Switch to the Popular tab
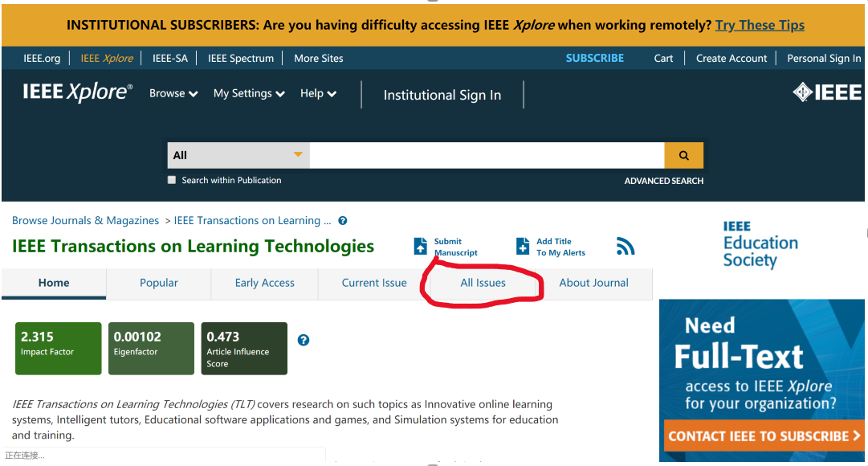 [159, 283]
